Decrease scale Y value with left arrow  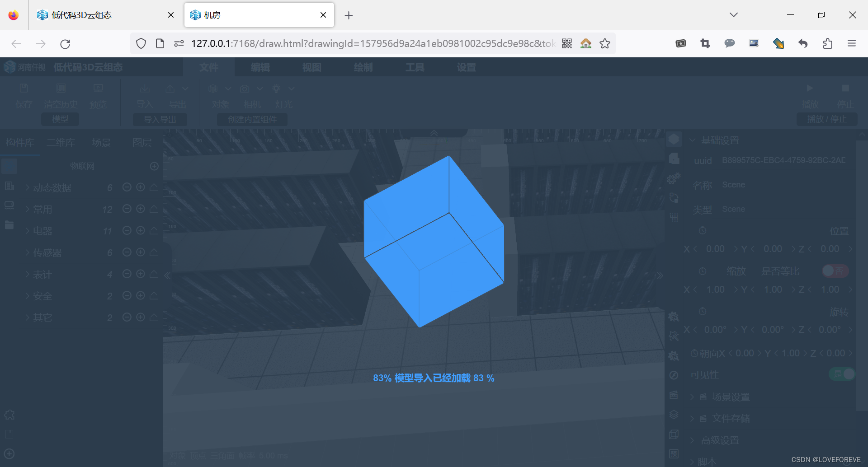click(x=753, y=290)
